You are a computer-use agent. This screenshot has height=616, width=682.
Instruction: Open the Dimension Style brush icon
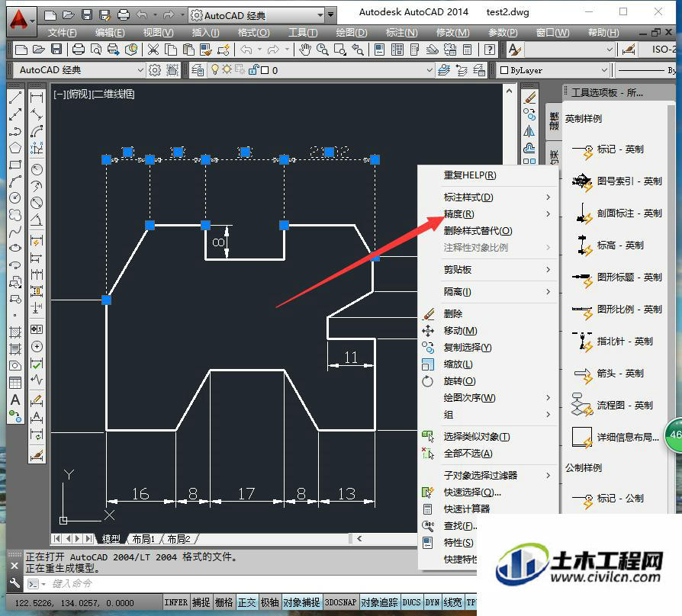point(37,454)
